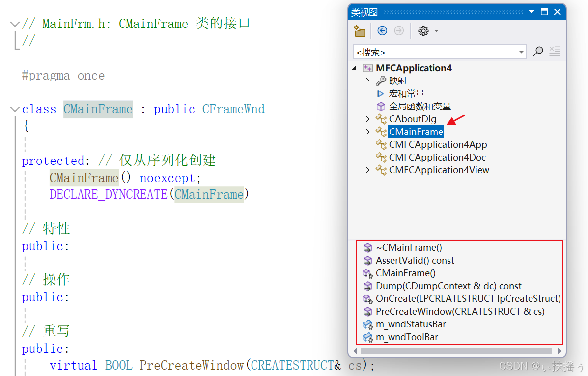
Task: Select the MFCApplication4 project icon
Action: tap(368, 68)
